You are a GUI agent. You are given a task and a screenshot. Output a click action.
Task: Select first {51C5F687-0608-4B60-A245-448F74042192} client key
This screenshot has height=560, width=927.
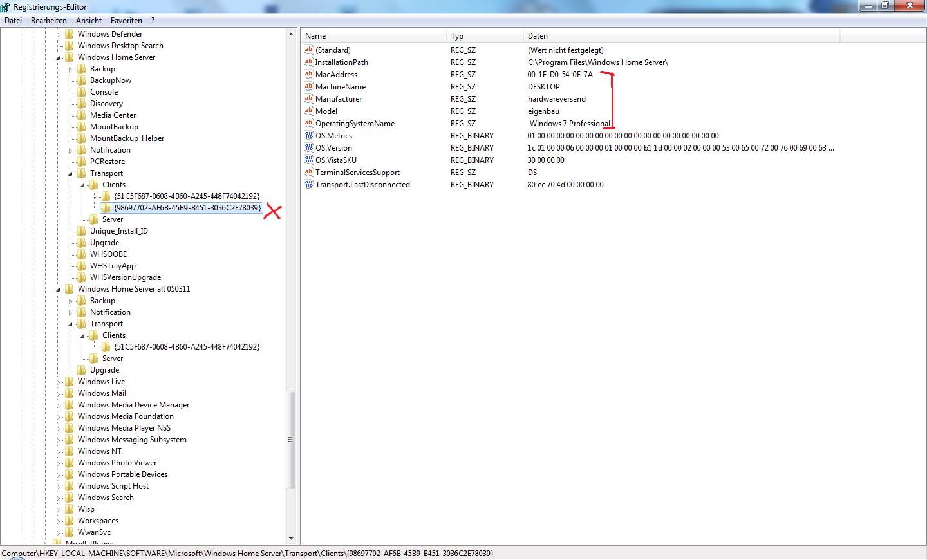pyautogui.click(x=187, y=196)
